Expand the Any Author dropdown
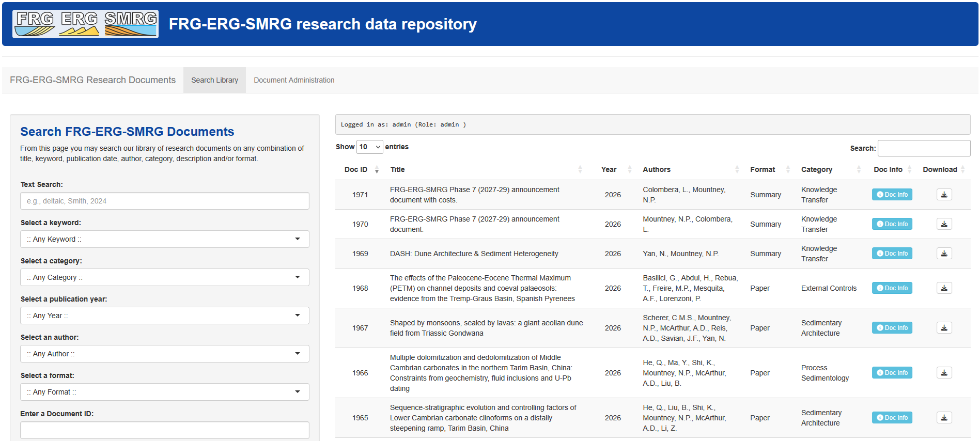The height and width of the screenshot is (441, 980). coord(165,354)
